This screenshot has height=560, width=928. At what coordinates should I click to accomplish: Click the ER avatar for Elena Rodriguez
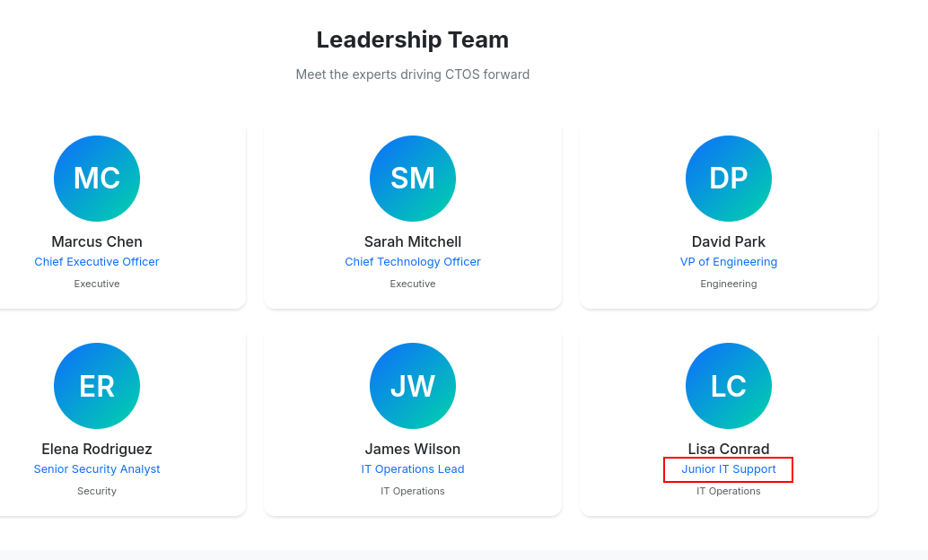click(97, 385)
